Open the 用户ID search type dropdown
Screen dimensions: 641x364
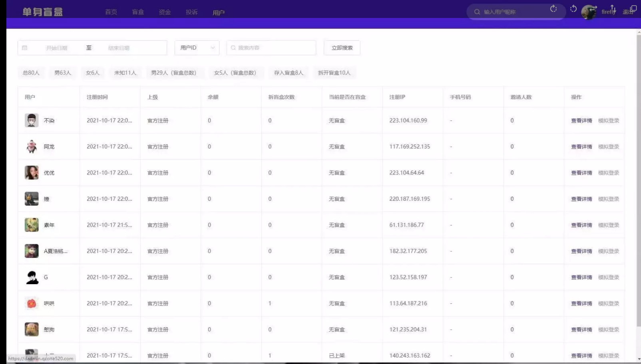(x=197, y=48)
